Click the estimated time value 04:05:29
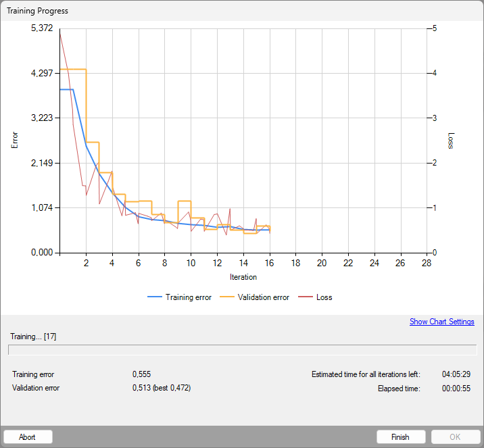The image size is (484, 448). click(x=456, y=374)
